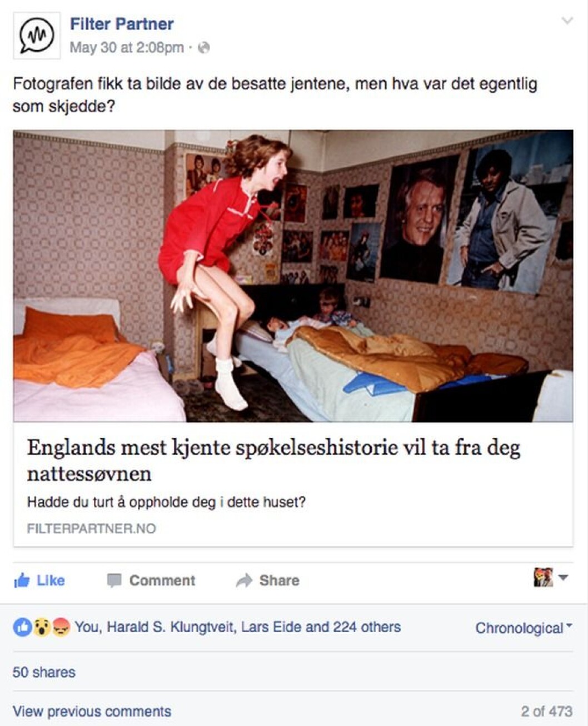Click the blue like reaction icon

click(22, 628)
